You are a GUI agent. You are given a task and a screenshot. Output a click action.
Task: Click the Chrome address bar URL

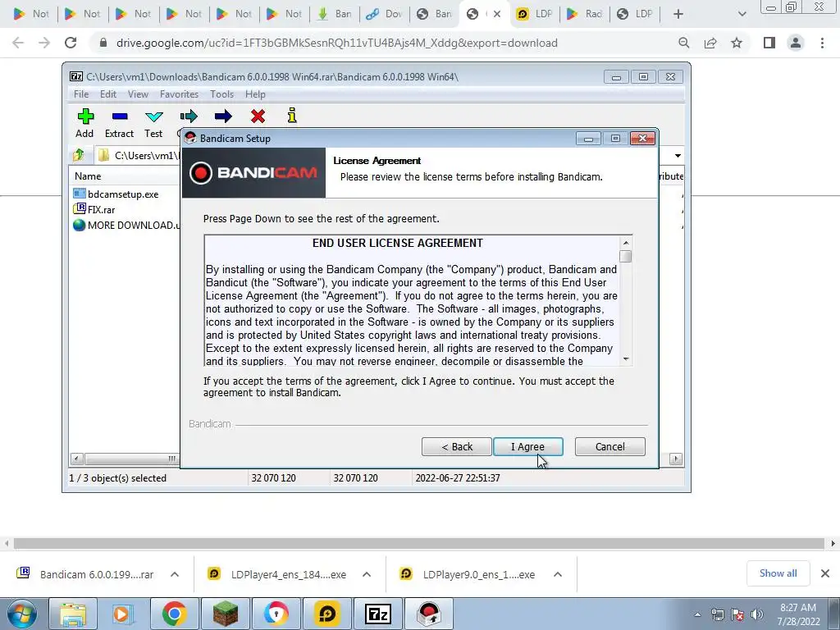(x=337, y=43)
